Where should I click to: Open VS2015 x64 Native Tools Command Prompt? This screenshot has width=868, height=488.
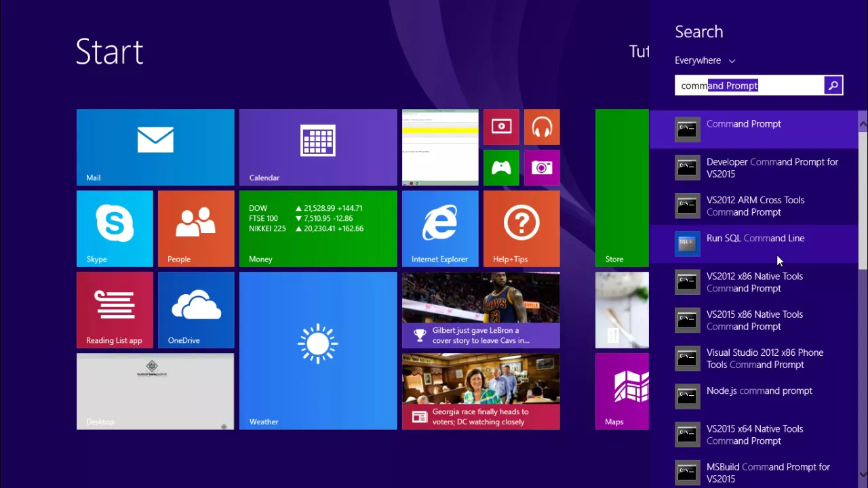[x=753, y=434]
